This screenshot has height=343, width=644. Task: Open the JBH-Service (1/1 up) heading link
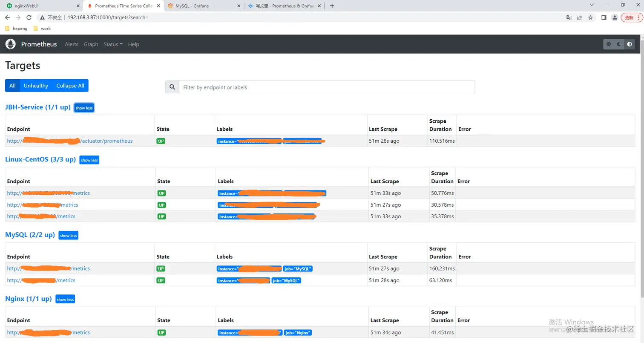(x=37, y=107)
